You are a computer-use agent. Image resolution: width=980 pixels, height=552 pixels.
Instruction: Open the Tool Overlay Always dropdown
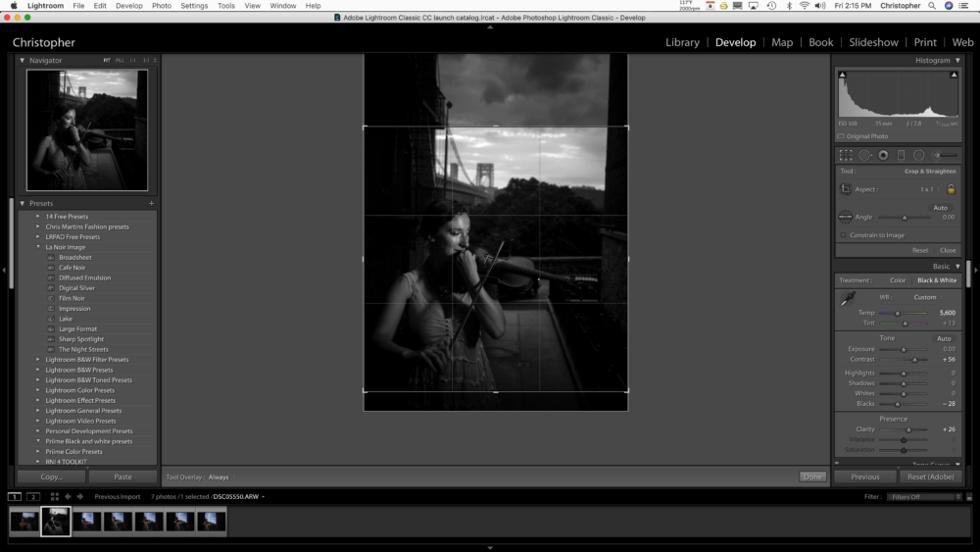click(221, 477)
